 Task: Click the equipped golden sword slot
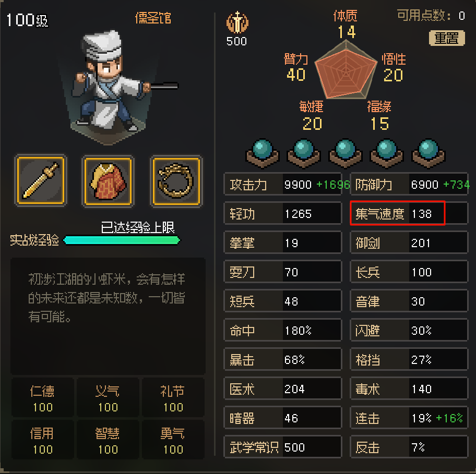tap(41, 180)
